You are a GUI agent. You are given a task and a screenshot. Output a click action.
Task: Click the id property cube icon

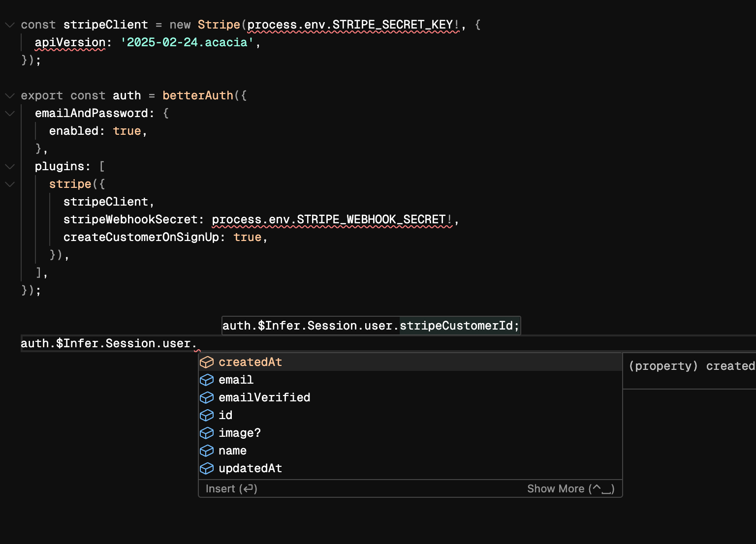click(207, 416)
